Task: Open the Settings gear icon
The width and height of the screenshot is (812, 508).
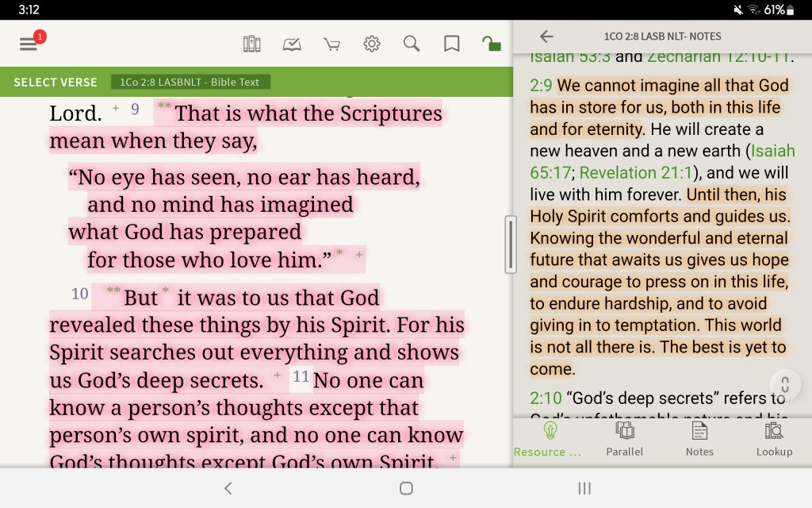Action: click(x=371, y=44)
